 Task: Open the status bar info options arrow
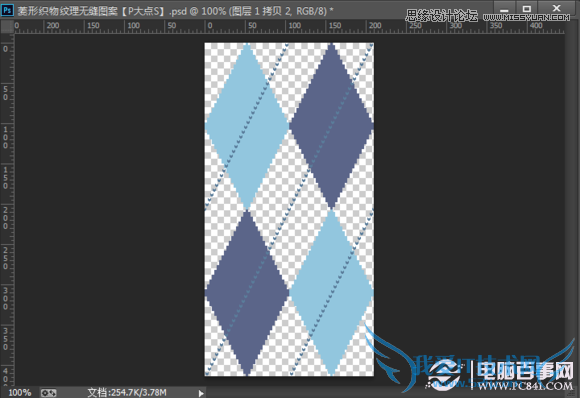coord(201,393)
